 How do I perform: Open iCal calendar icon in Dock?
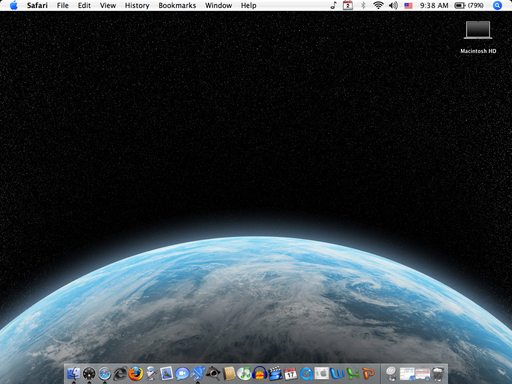(x=291, y=373)
